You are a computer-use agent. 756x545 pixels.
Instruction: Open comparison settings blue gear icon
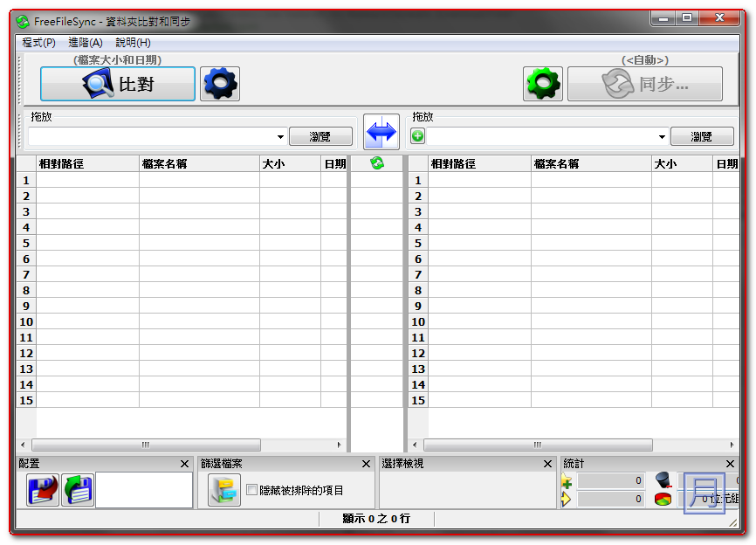[220, 84]
